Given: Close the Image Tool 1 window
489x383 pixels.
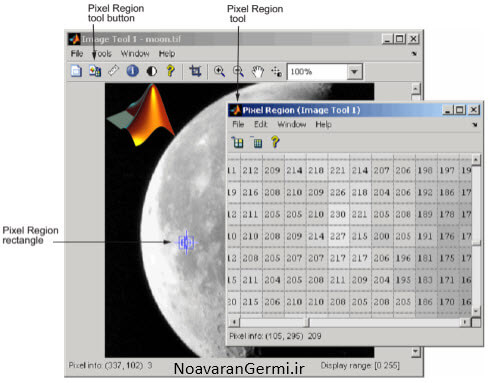Looking at the screenshot, I should pyautogui.click(x=413, y=39).
